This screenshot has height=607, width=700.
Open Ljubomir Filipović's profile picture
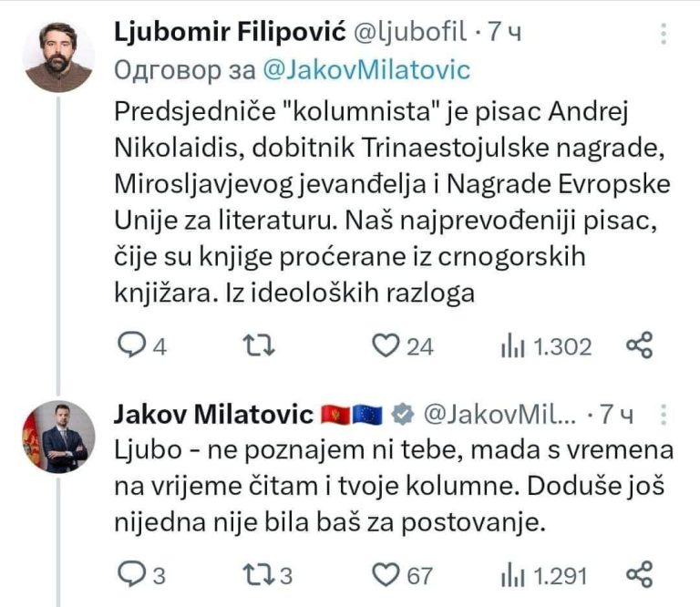57,56
